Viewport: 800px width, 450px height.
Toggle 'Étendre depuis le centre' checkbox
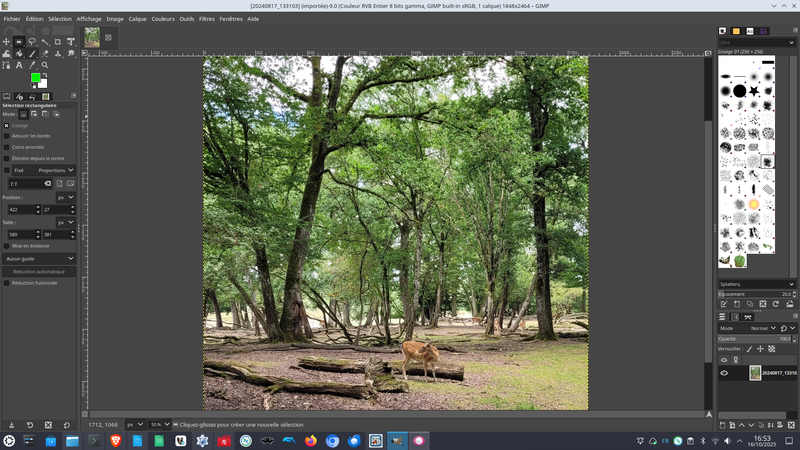tap(6, 158)
